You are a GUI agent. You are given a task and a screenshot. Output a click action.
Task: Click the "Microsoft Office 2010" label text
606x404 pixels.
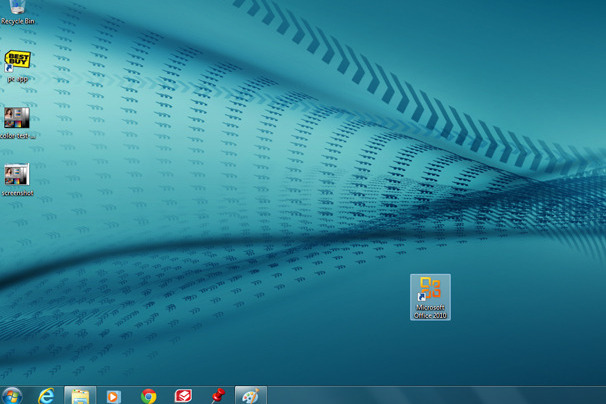coord(430,311)
